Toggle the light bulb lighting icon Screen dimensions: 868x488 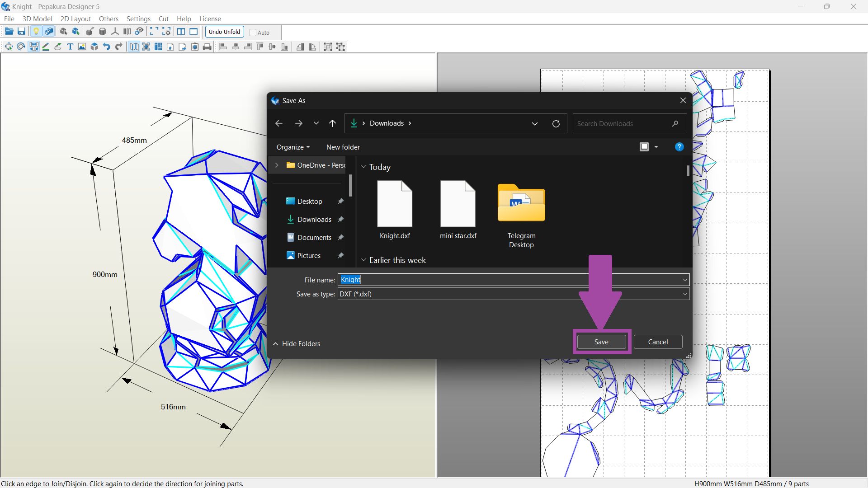tap(36, 32)
